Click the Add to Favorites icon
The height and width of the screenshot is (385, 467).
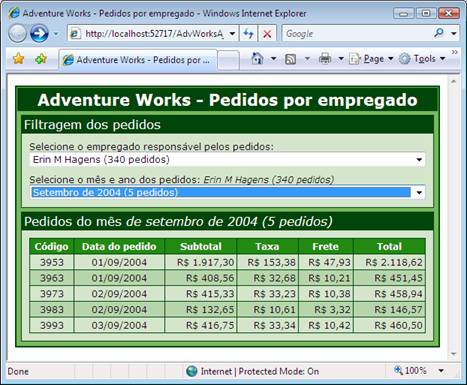[x=41, y=59]
